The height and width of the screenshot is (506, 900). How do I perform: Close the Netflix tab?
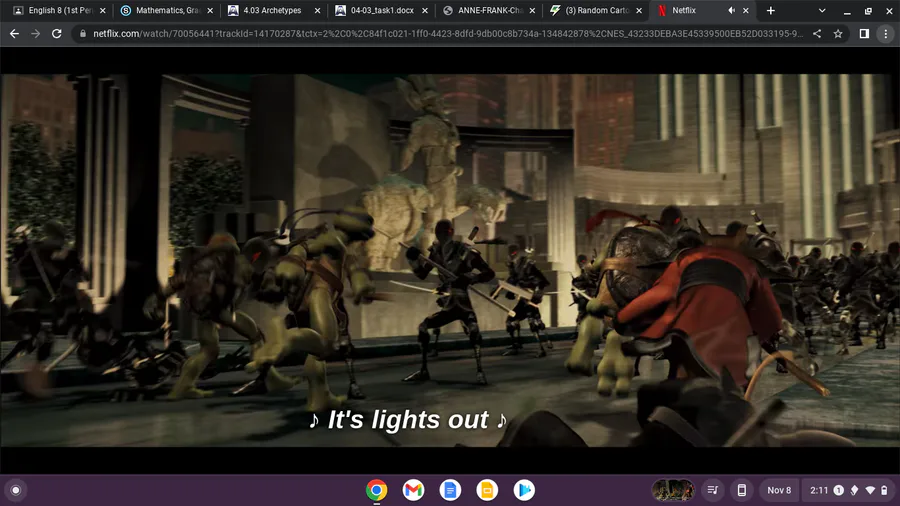click(746, 10)
